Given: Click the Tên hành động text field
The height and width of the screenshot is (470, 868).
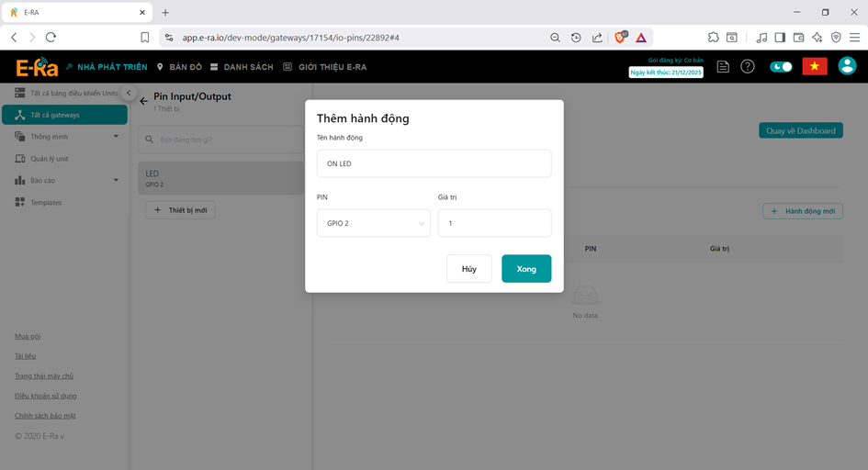Looking at the screenshot, I should (x=434, y=163).
